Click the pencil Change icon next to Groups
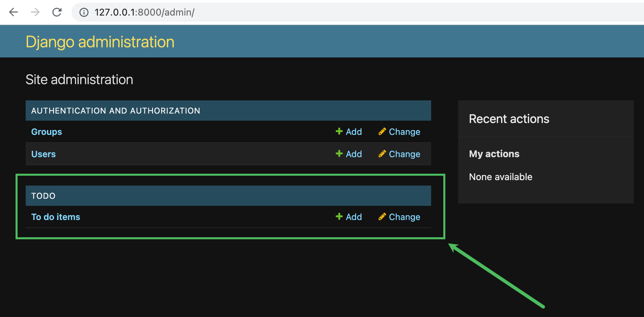The height and width of the screenshot is (317, 644). click(382, 131)
